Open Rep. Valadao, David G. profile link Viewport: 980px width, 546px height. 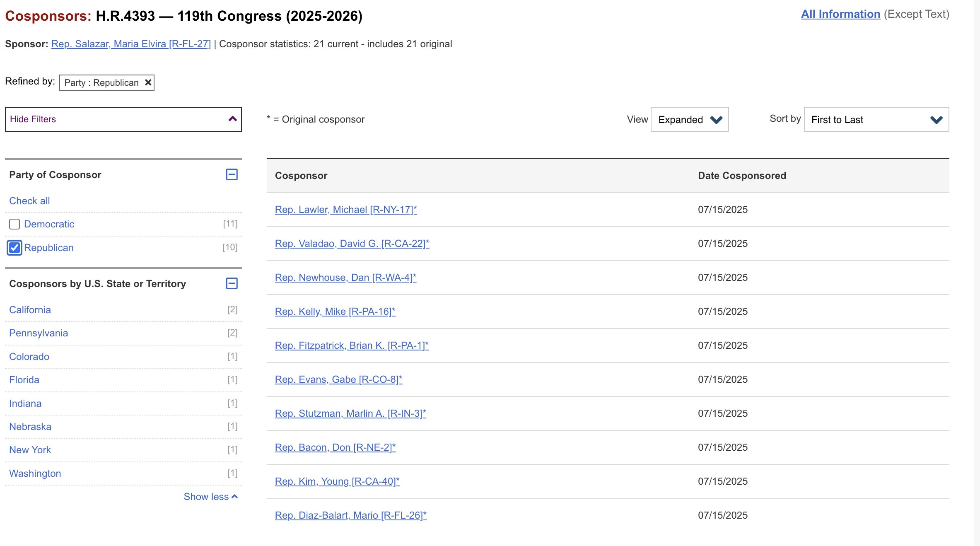point(352,244)
